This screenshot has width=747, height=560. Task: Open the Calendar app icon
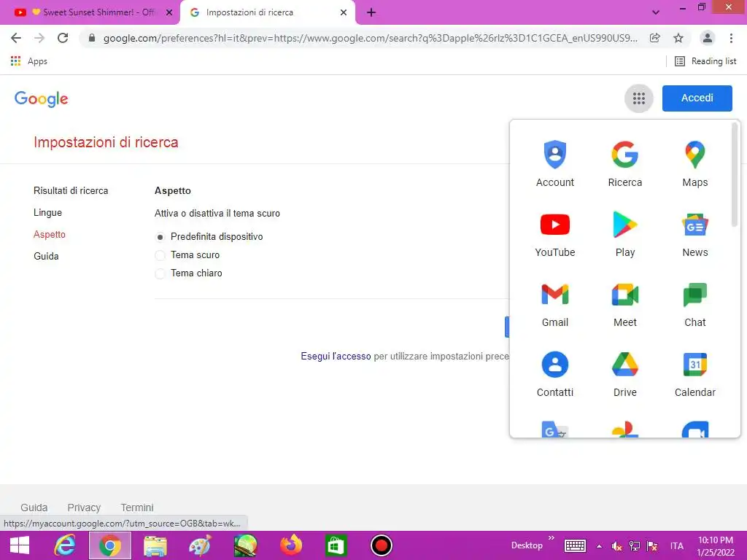point(695,374)
